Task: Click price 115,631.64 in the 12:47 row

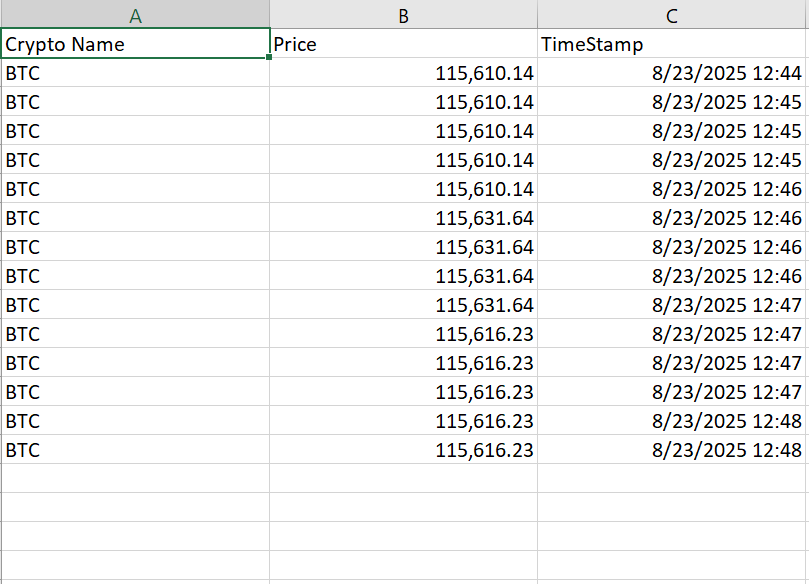Action: (x=403, y=304)
